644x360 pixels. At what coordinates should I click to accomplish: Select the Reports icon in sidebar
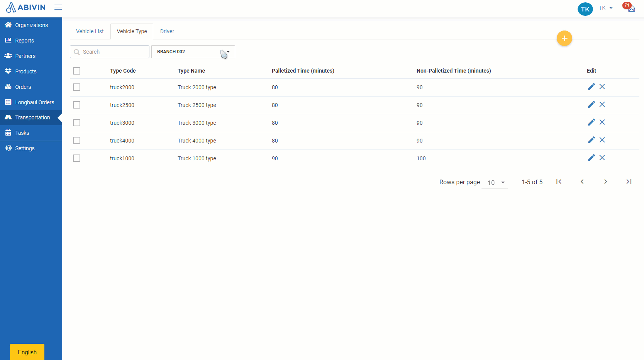point(8,40)
